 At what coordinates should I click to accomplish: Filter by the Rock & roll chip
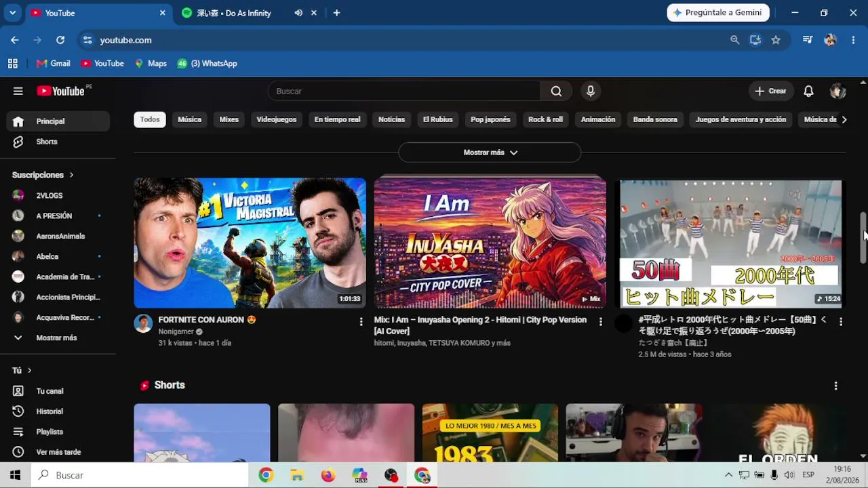click(545, 119)
